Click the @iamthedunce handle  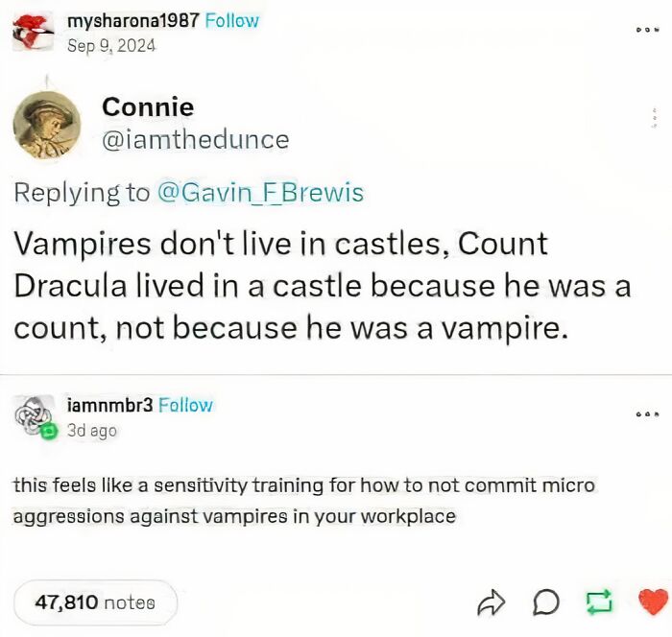click(x=196, y=140)
